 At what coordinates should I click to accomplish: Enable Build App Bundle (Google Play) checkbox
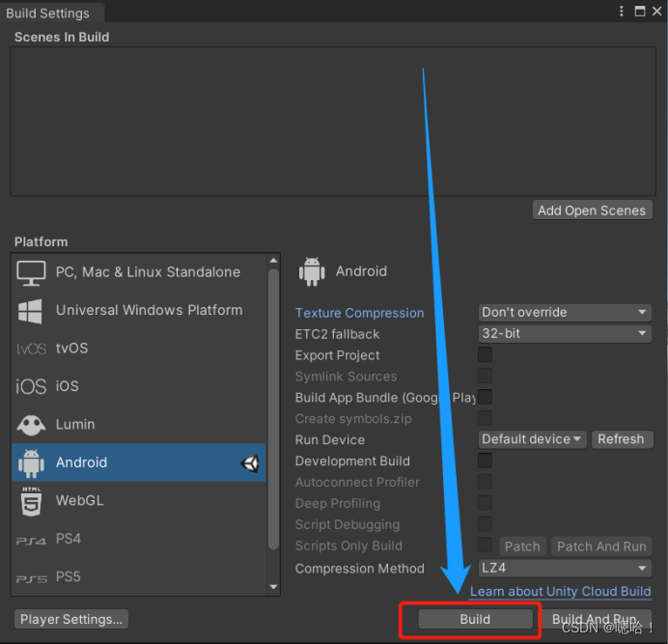pos(485,397)
